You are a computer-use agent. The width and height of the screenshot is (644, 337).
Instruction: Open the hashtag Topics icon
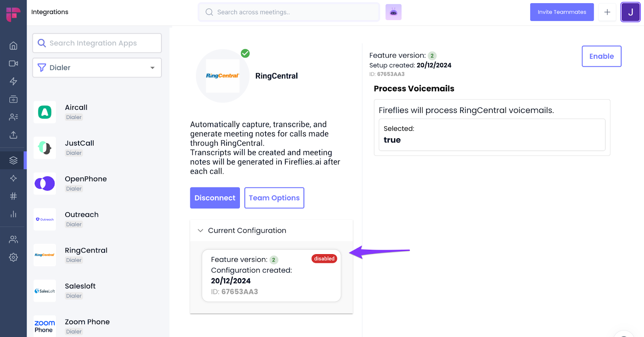[x=13, y=196]
